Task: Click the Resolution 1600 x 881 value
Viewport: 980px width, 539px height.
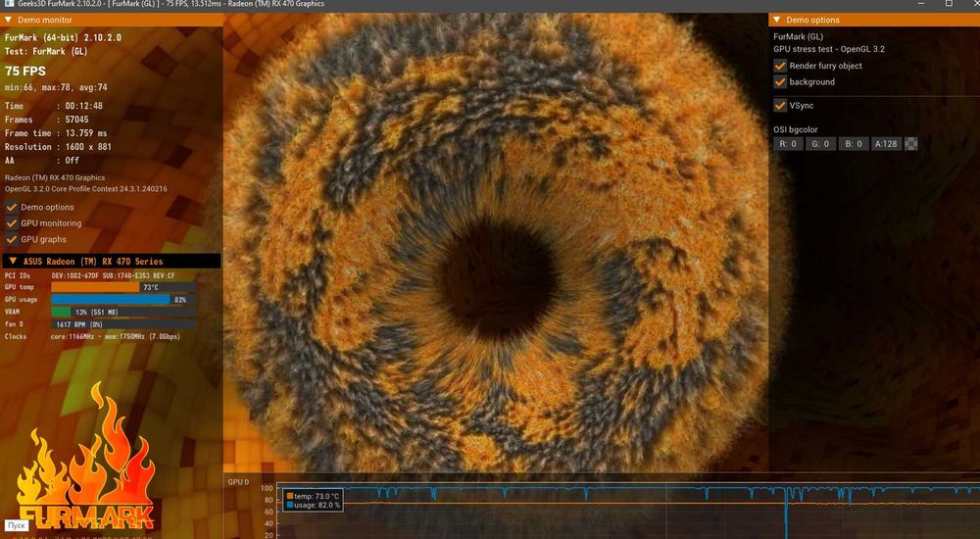Action: coord(88,147)
